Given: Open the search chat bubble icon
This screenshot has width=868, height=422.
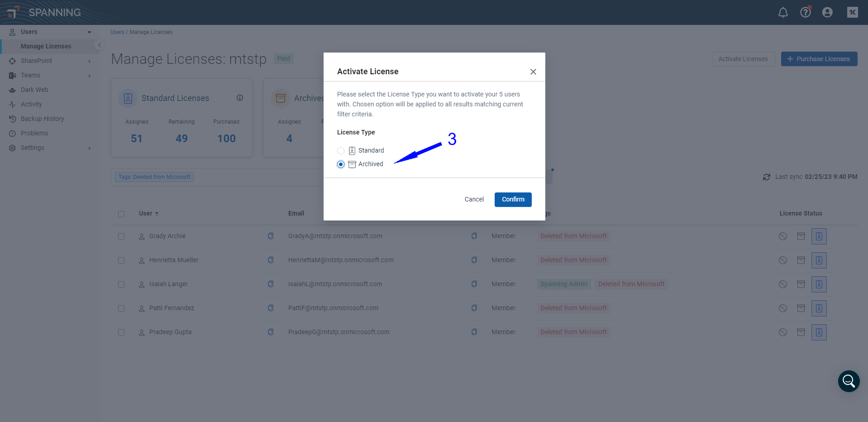Looking at the screenshot, I should [849, 381].
